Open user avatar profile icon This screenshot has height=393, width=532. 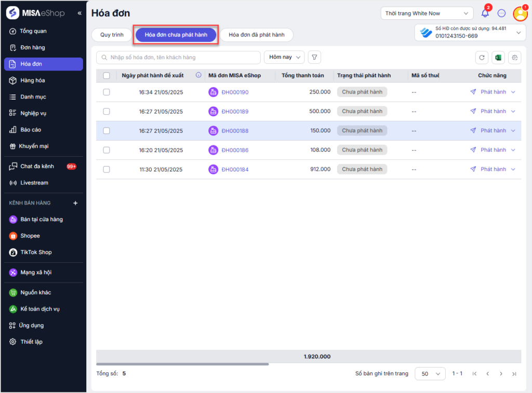click(520, 14)
